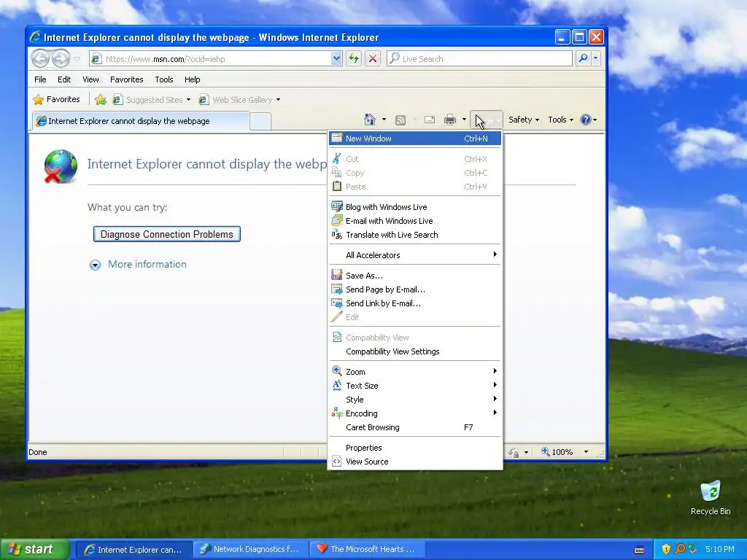The height and width of the screenshot is (560, 747).
Task: Open the Recent Pages arrow beside Forward
Action: (x=77, y=59)
